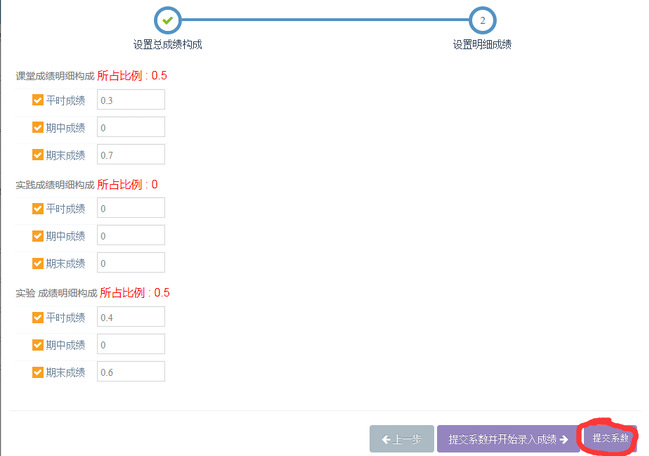Toggle 平时成绩 checkbox under 实验成绩明细构成

38,317
